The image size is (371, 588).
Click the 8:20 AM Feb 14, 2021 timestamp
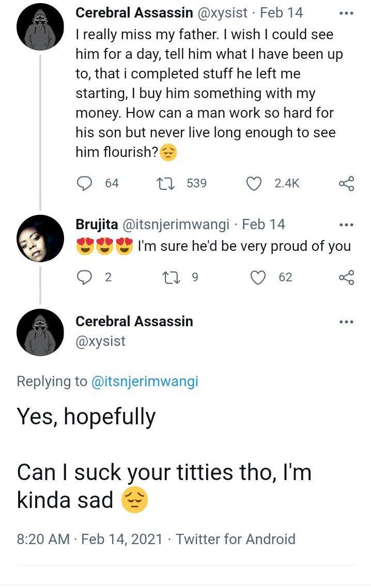(x=89, y=539)
